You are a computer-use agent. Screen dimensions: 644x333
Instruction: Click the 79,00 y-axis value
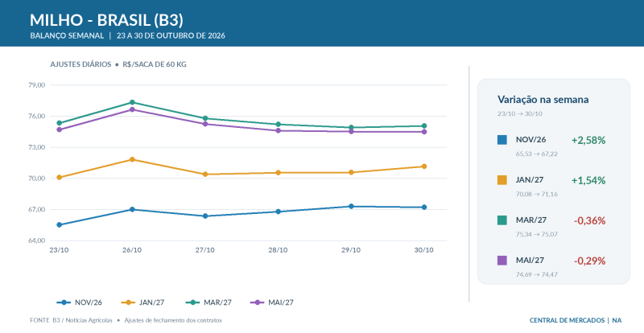pos(36,85)
